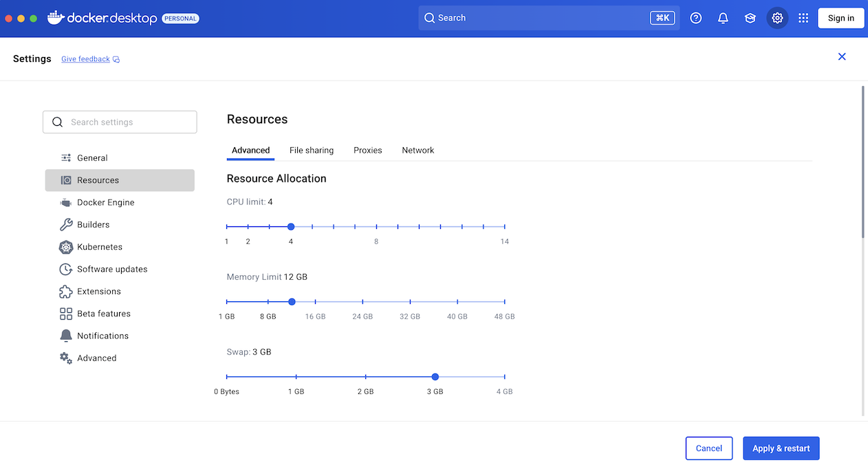Viewport: 868px width, 467px height.
Task: Go to Builders settings section
Action: point(93,225)
